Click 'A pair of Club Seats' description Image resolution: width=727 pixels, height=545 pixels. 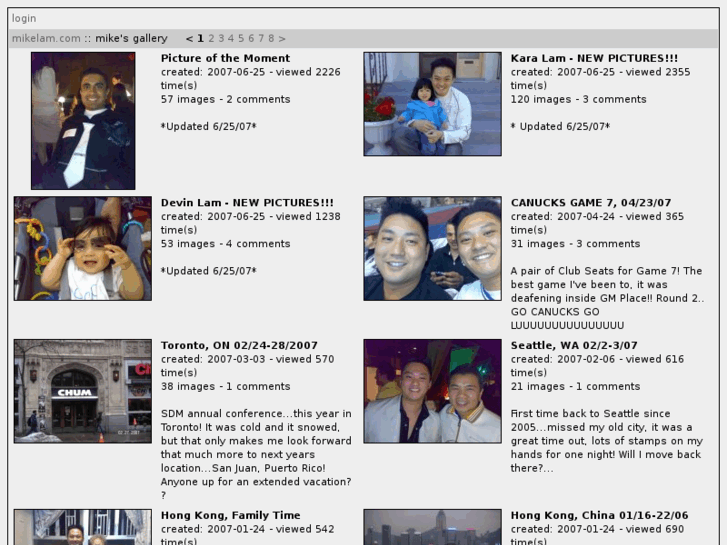[x=607, y=298]
